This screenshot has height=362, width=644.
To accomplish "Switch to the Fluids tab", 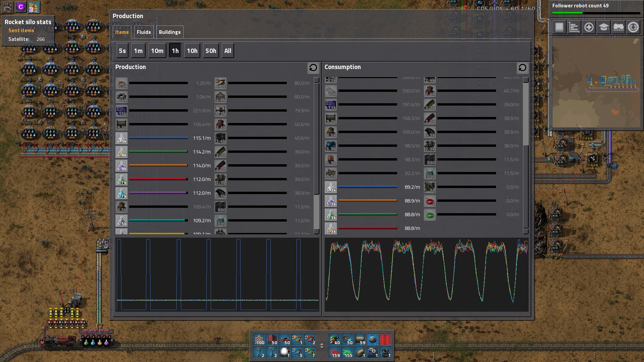I will 144,32.
